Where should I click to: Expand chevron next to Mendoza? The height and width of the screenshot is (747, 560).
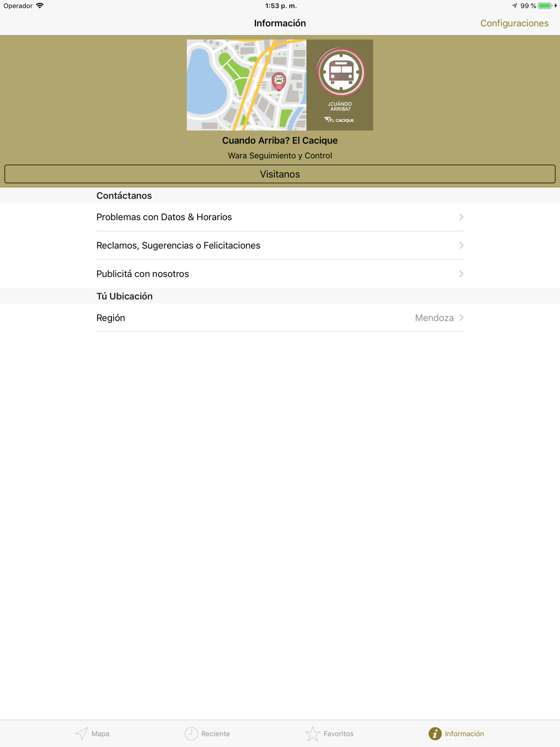tap(461, 318)
